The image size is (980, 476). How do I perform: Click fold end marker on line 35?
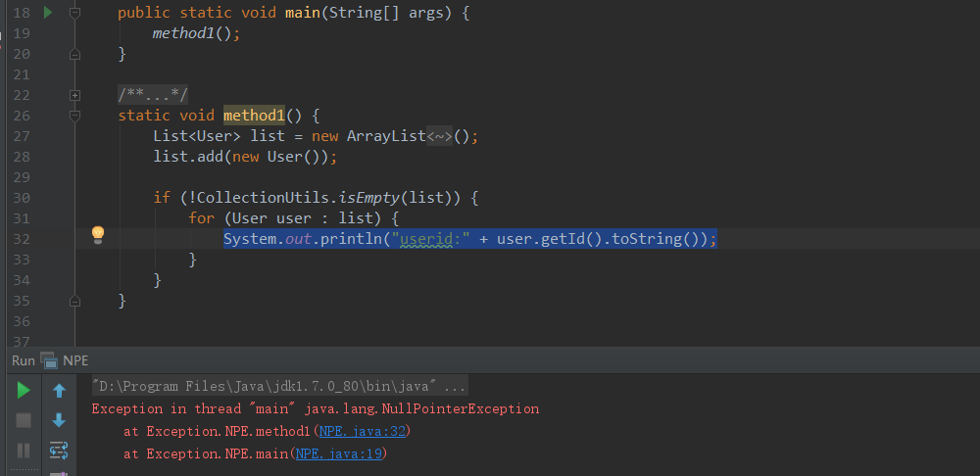pos(75,301)
